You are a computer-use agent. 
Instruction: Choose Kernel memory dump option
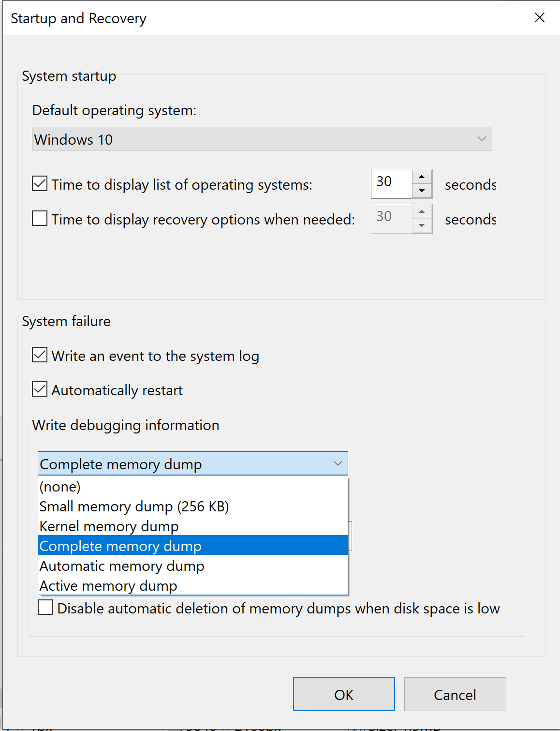[108, 526]
